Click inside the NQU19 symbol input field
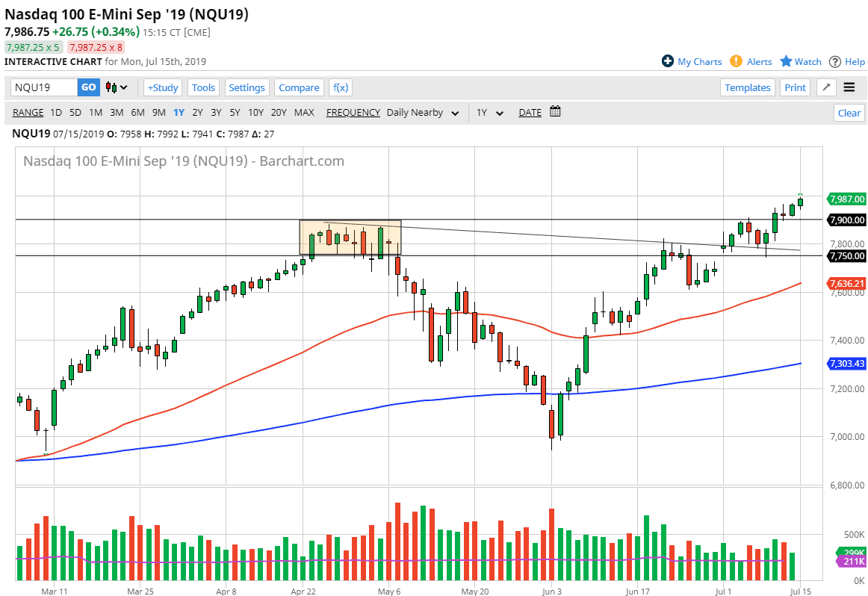 [x=41, y=87]
